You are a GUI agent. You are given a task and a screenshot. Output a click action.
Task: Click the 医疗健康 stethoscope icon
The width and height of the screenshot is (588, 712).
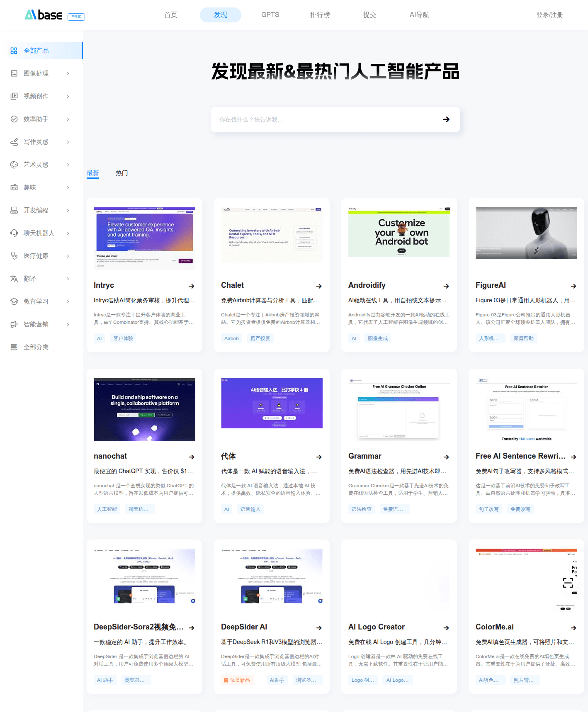coord(14,256)
